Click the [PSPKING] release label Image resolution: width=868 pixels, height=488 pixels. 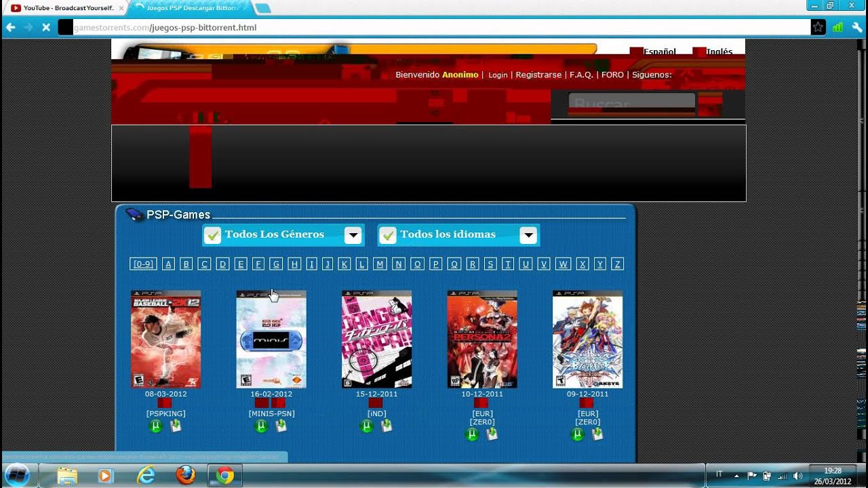(165, 413)
